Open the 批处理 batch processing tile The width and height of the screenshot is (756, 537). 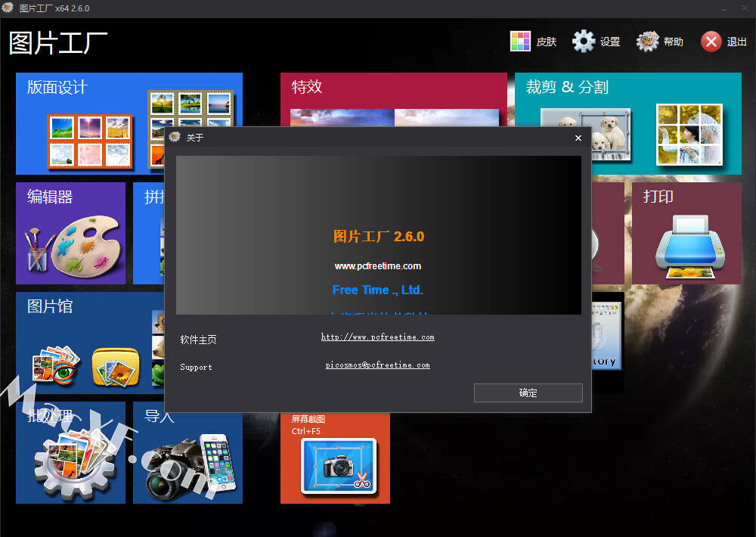tap(70, 461)
